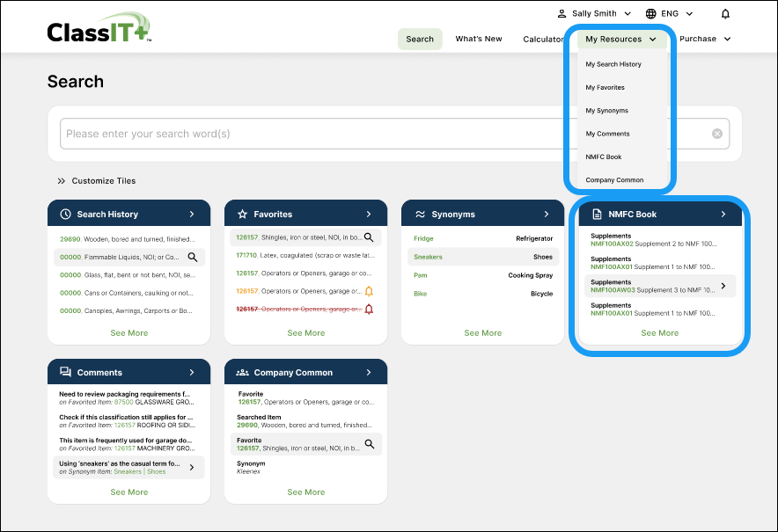The image size is (778, 532).
Task: Select the 171710 Latex, coagulated favorite
Action: [305, 255]
